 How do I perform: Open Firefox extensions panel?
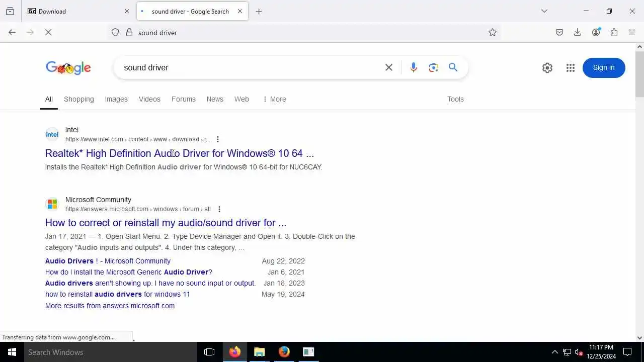[x=614, y=32]
